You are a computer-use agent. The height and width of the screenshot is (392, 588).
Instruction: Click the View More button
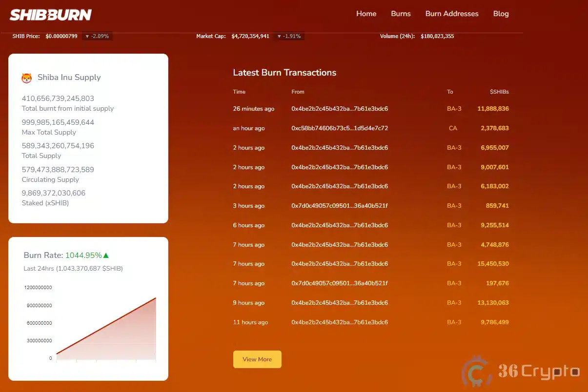tap(257, 359)
